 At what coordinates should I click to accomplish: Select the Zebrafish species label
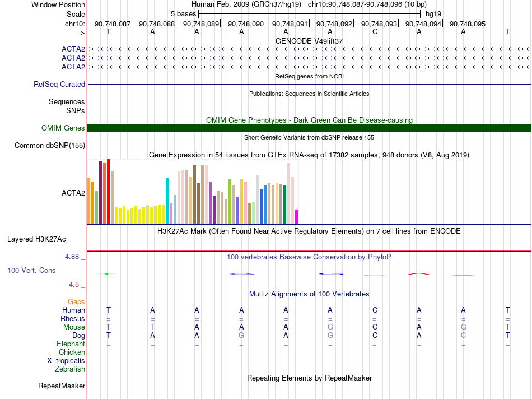70,369
